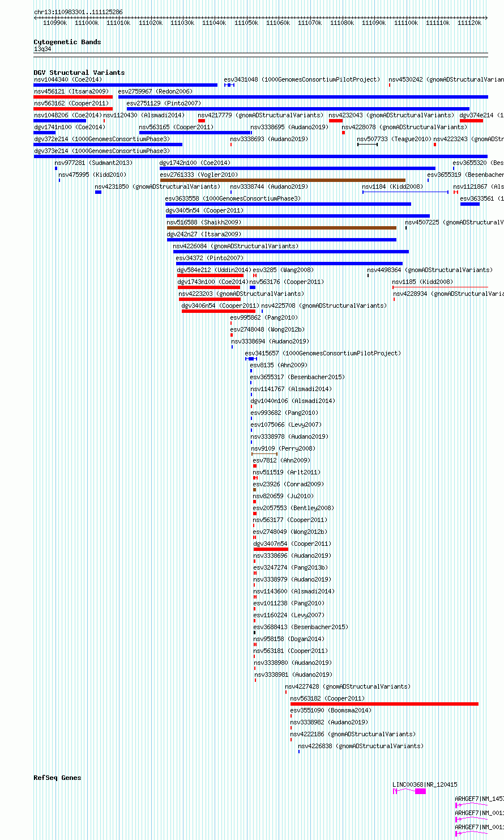This screenshot has width=504, height=840.
Task: Click the 13q34 cytogenetic band label
Action: 42,49
